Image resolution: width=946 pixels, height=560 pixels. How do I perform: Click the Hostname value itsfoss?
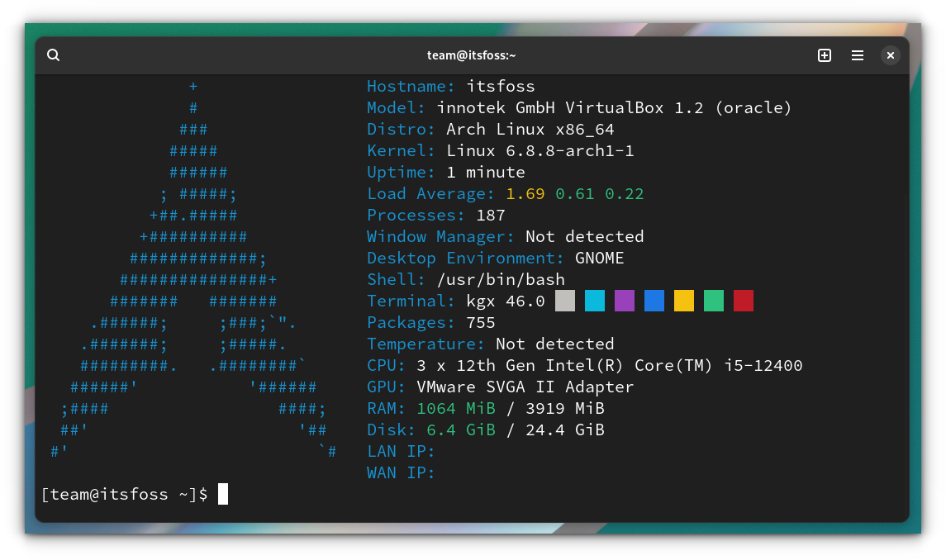pyautogui.click(x=501, y=86)
